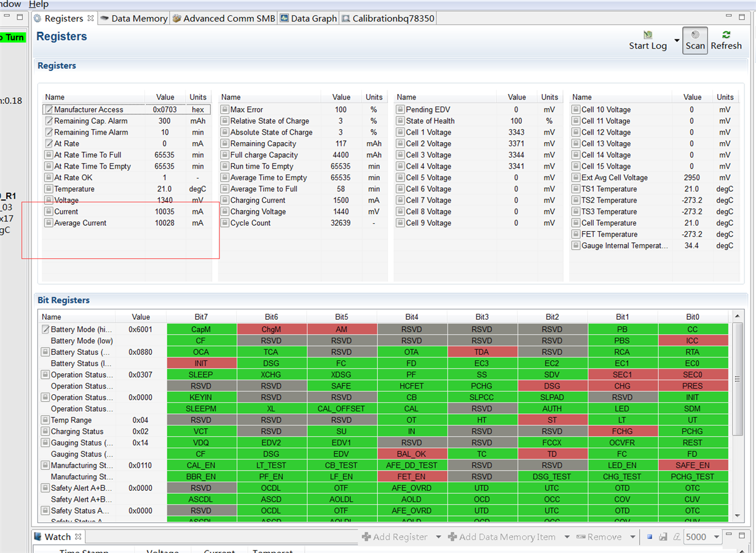The height and width of the screenshot is (553, 756).
Task: Click the Refresh button label
Action: pos(726,46)
